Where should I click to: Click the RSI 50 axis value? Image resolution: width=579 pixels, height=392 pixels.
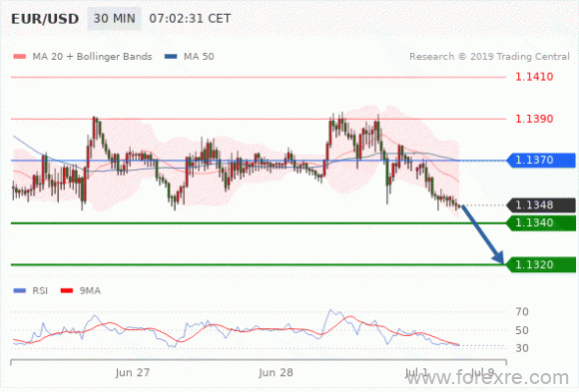[522, 330]
